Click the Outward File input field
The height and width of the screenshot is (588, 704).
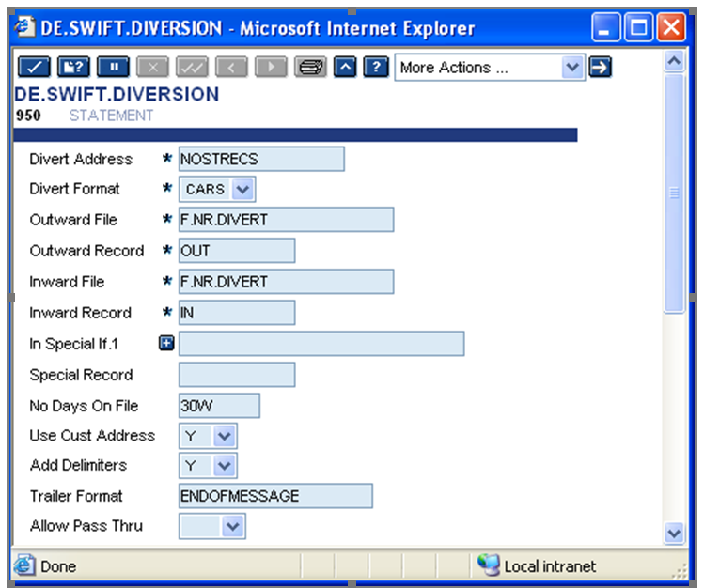click(x=286, y=221)
